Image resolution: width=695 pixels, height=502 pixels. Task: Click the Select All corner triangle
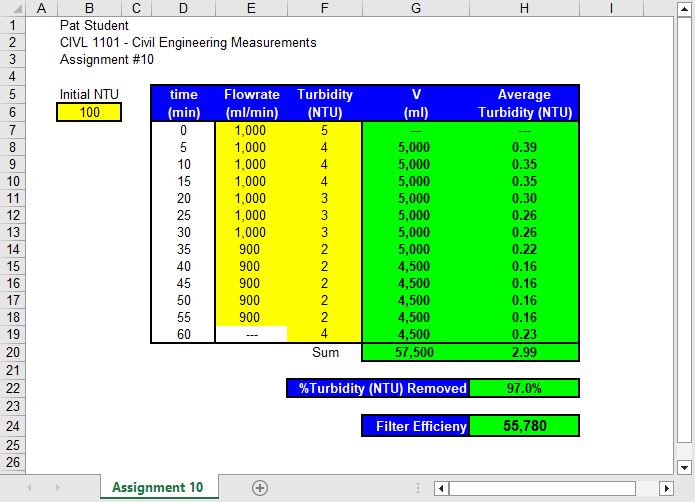(x=11, y=8)
